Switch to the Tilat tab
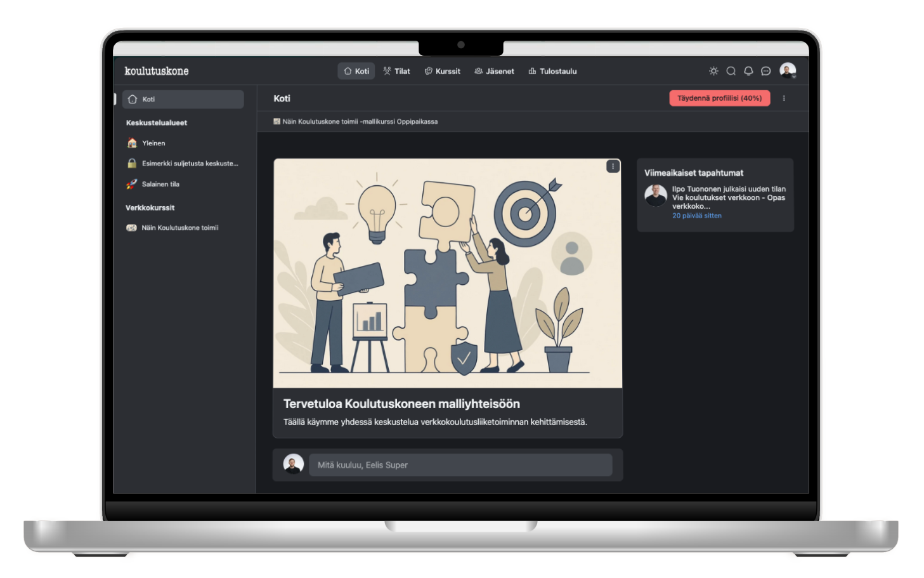The width and height of the screenshot is (924, 578). tap(396, 71)
